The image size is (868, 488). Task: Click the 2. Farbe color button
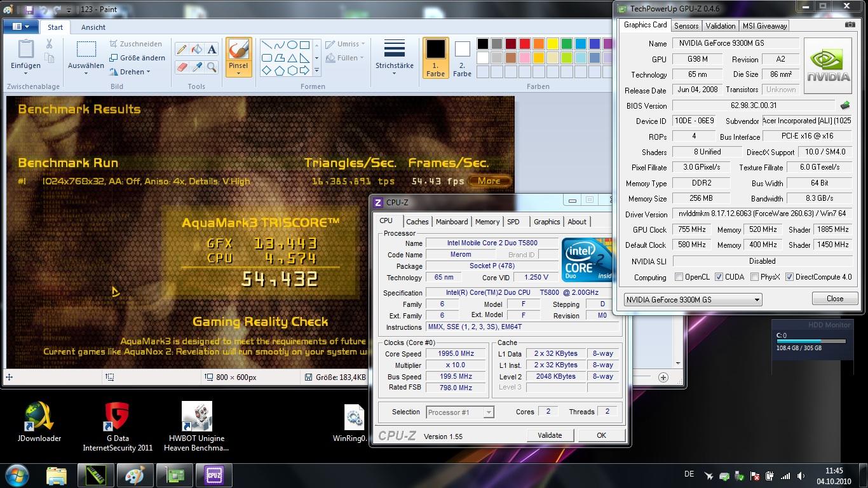[x=462, y=58]
